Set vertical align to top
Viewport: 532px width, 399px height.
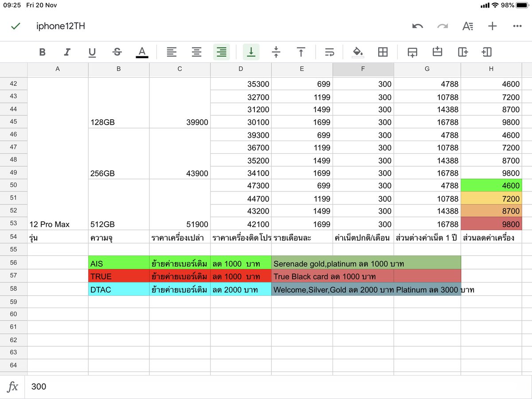tap(301, 52)
